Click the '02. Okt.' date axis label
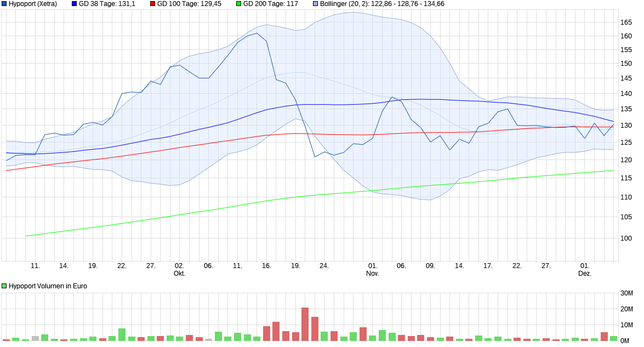 (179, 270)
